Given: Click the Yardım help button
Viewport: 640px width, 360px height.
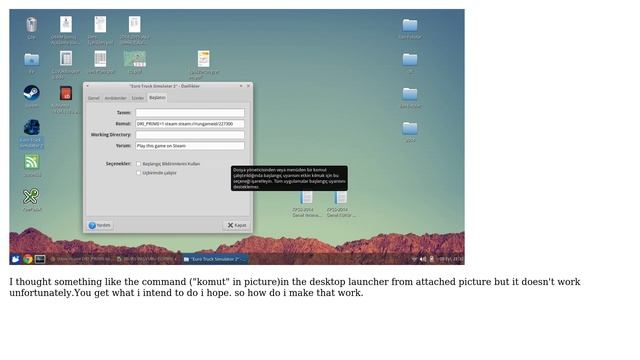Looking at the screenshot, I should 100,225.
